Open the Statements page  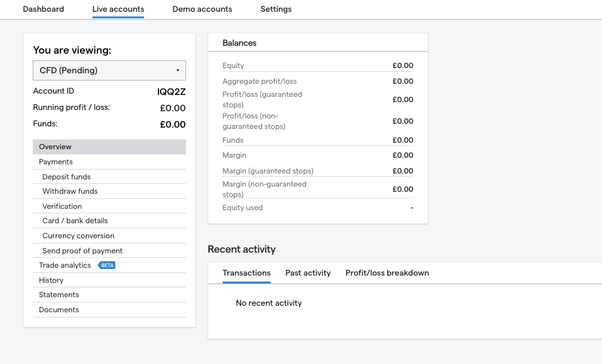coord(109,295)
